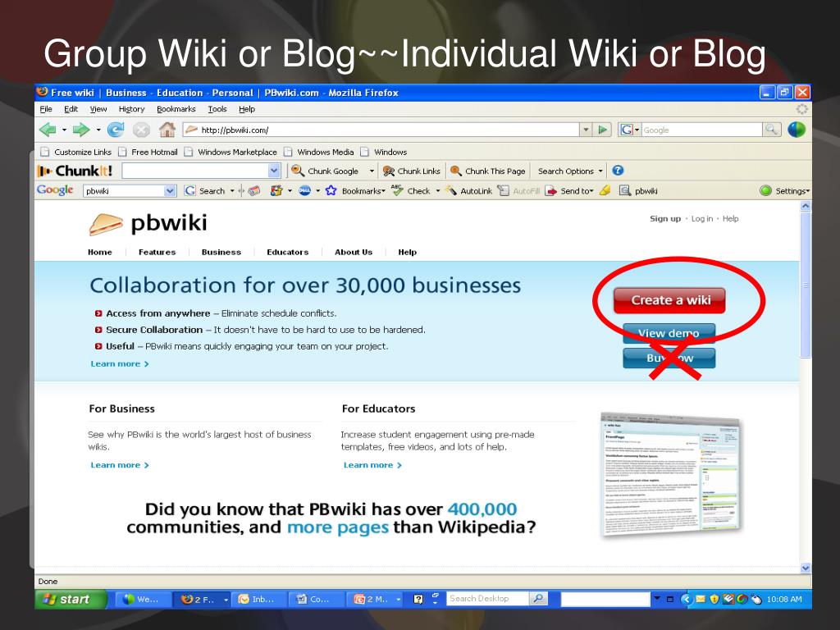Click in the URL address field
Image resolution: width=840 pixels, height=630 pixels.
[x=381, y=130]
